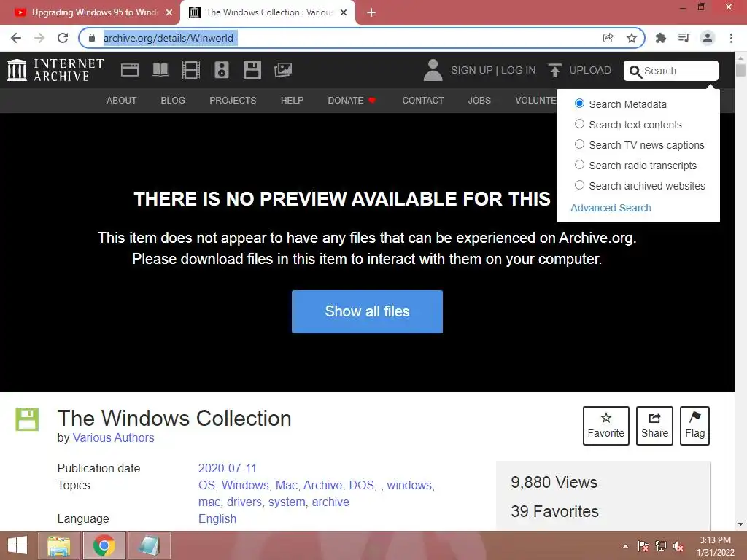Open the Extensions puzzle icon

[x=660, y=38]
